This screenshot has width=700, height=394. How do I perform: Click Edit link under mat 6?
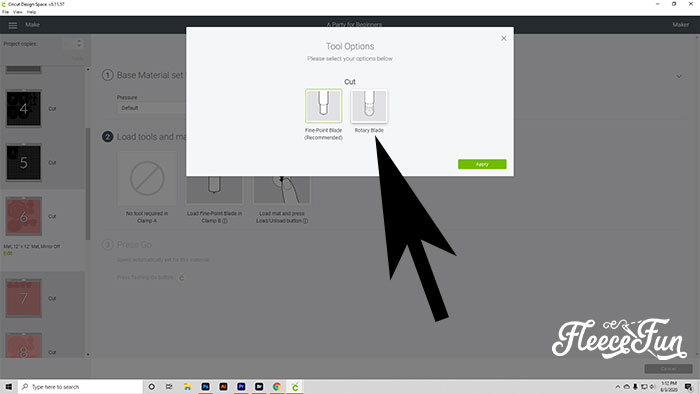8,253
